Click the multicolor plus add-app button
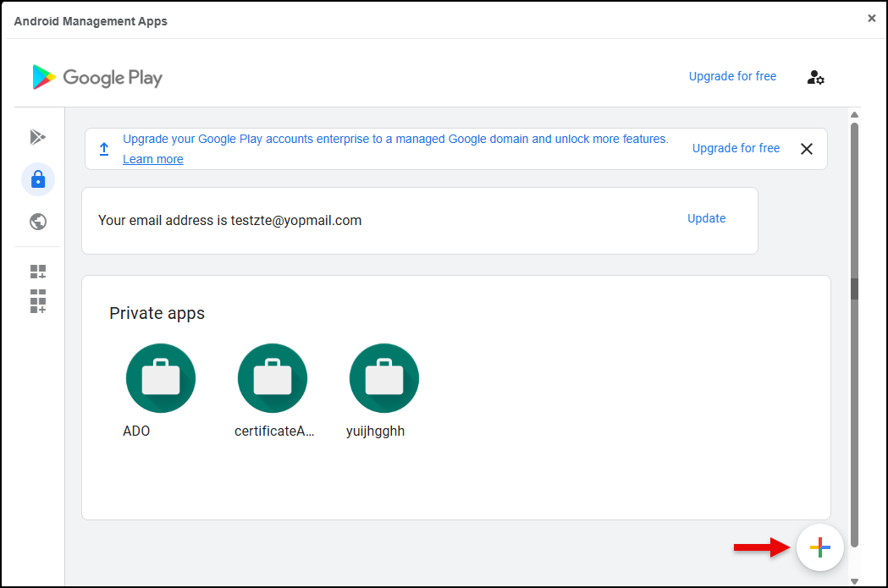The image size is (888, 588). (x=819, y=547)
